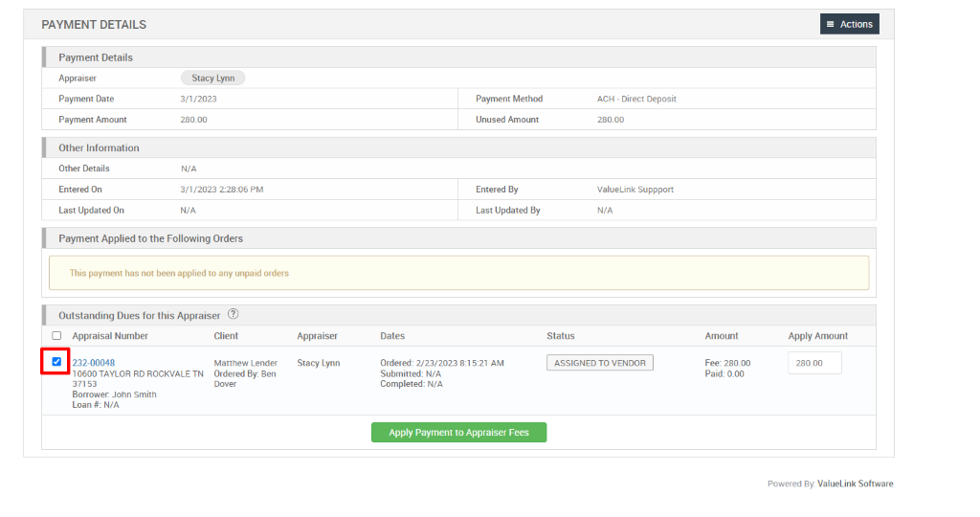Screen dimensions: 980x517
Task: Click Apply Payment to Appraiser Fees button
Action: coord(458,433)
